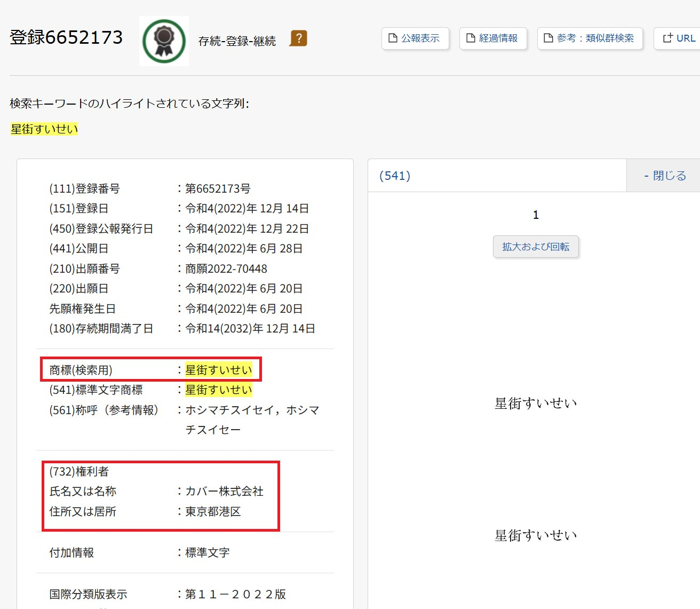This screenshot has height=609, width=700.
Task: Select the (541) panel header
Action: (395, 176)
